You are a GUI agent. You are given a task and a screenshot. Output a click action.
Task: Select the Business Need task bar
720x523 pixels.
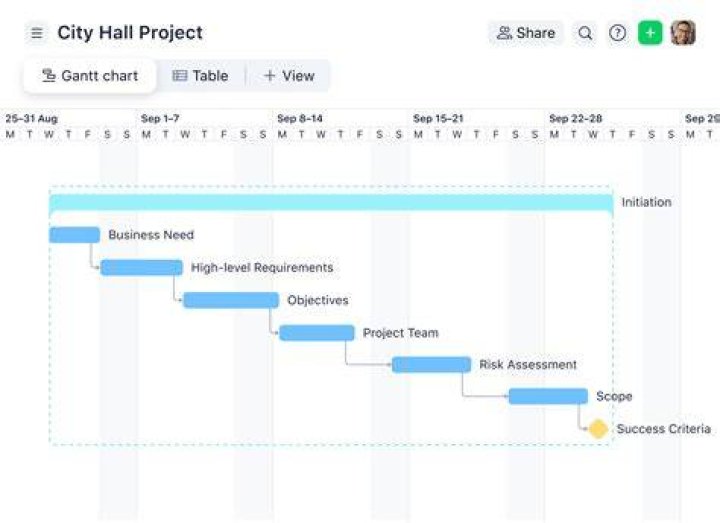74,235
